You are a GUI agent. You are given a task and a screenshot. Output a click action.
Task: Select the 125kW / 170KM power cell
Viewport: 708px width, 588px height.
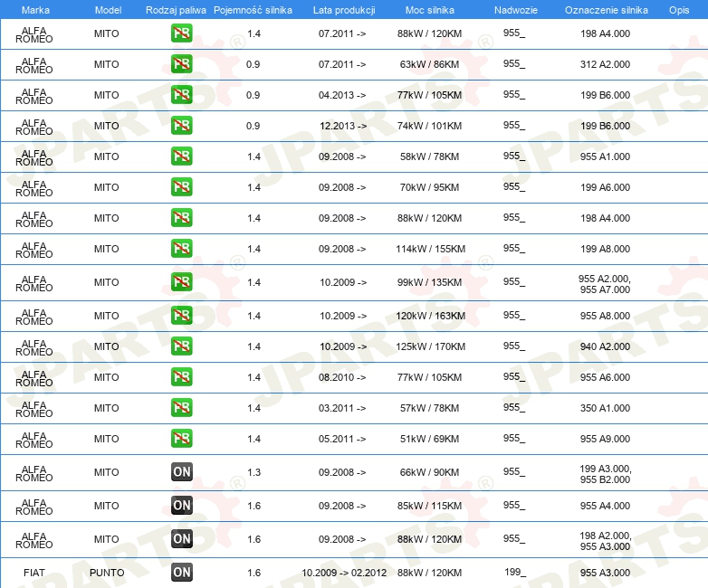tap(430, 346)
